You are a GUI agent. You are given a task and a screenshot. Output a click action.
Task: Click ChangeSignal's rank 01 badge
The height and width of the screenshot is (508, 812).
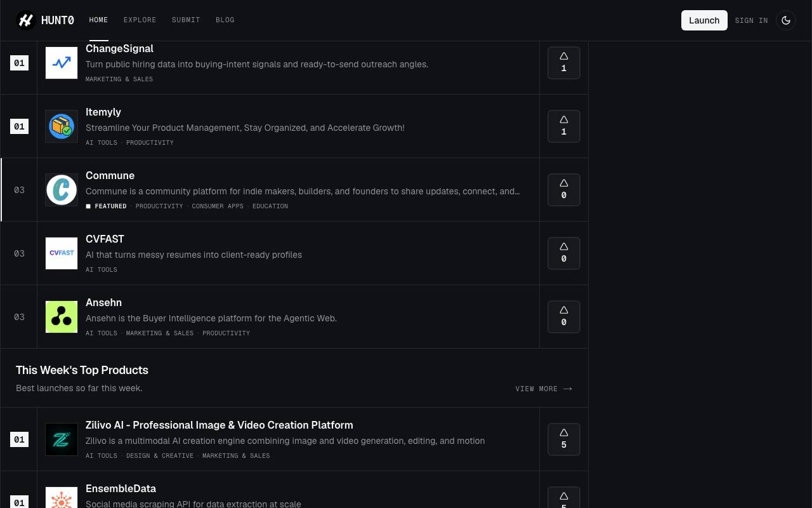(x=19, y=63)
